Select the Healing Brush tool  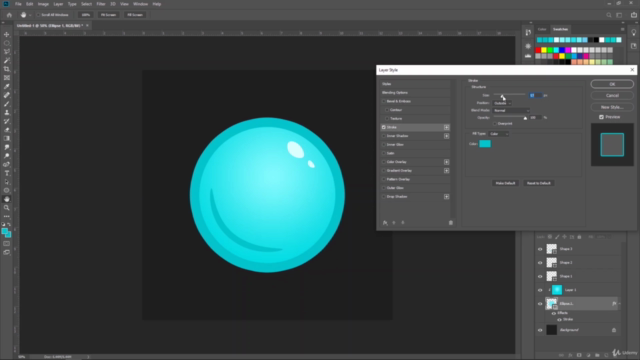coord(7,95)
